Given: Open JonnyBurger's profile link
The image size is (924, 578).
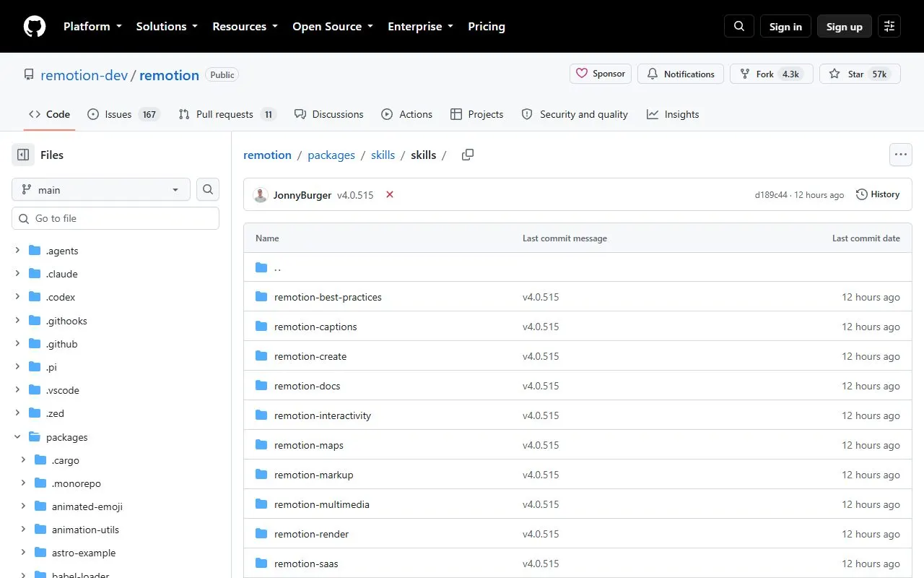Looking at the screenshot, I should point(302,195).
